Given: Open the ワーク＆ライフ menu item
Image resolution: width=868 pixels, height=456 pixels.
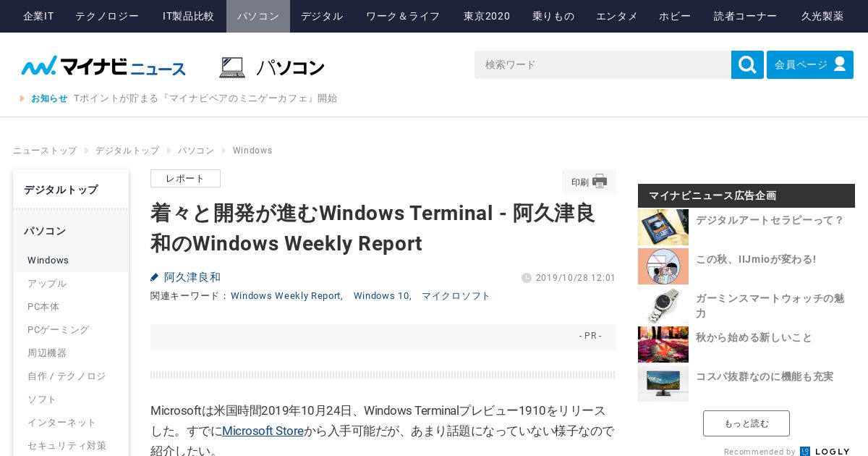Looking at the screenshot, I should (x=403, y=16).
